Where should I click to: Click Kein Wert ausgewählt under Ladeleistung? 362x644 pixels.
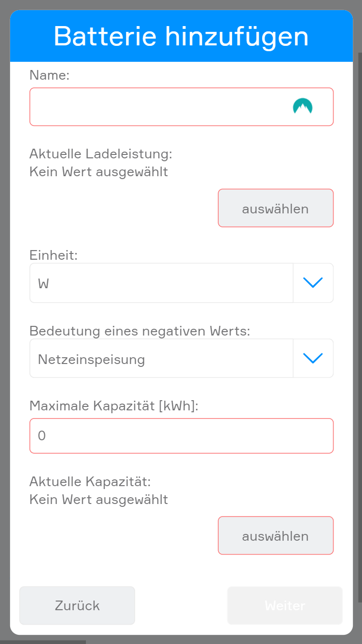tap(99, 171)
